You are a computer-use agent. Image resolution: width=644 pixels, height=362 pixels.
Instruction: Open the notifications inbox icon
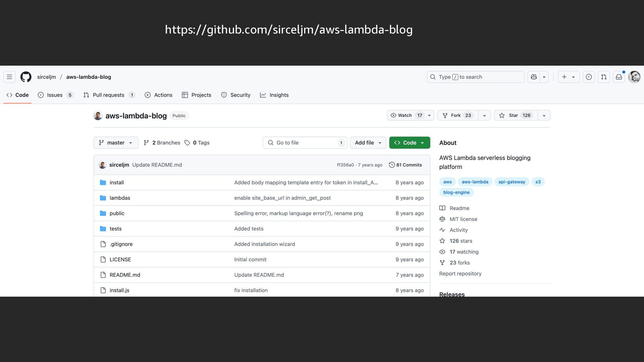point(619,77)
